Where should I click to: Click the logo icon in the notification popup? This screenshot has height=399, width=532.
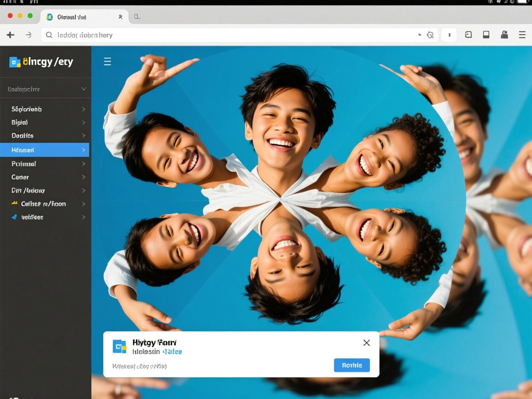120,346
